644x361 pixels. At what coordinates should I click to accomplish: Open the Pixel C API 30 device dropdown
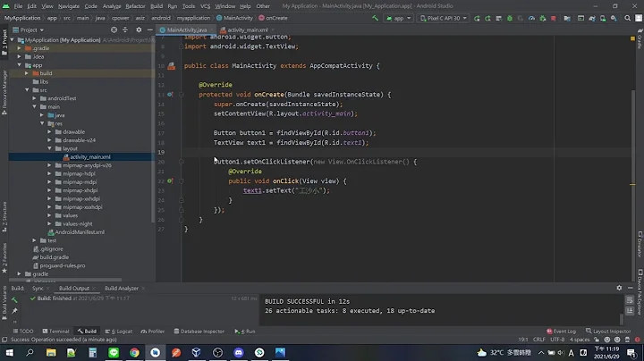(x=443, y=18)
